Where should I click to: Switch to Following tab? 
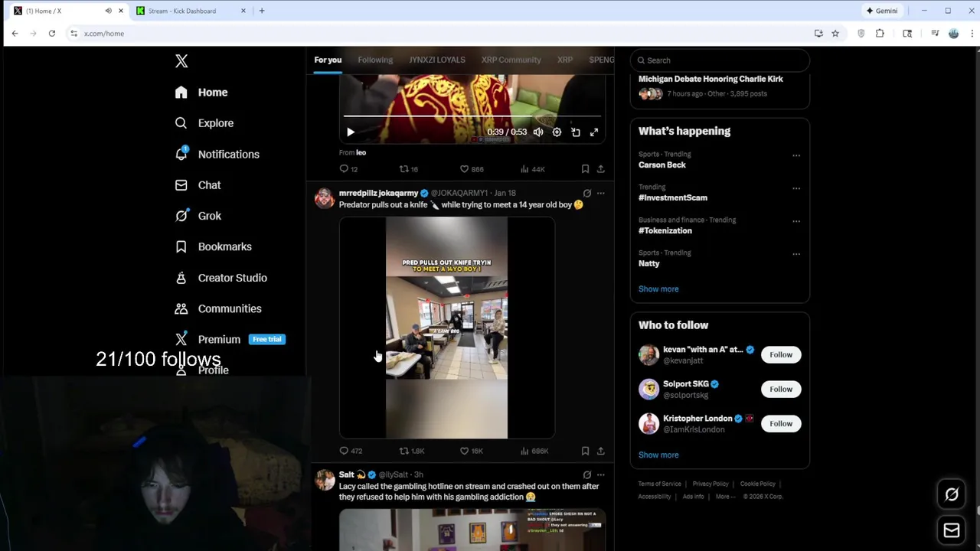(x=375, y=60)
